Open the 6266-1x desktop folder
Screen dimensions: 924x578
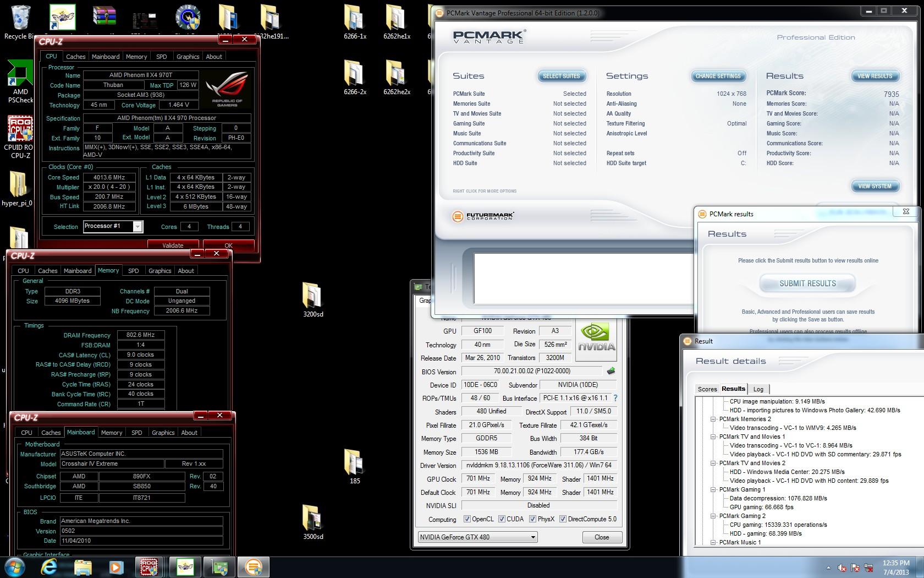coord(355,22)
